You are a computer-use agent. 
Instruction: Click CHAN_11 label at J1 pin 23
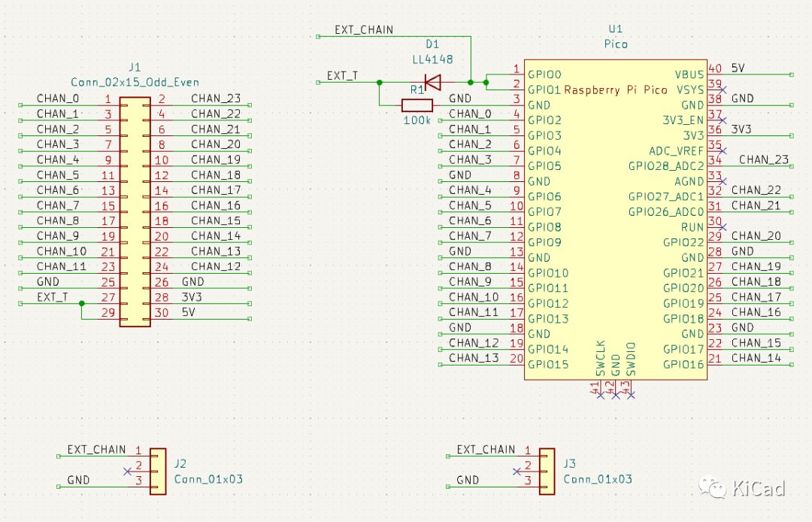tap(62, 266)
